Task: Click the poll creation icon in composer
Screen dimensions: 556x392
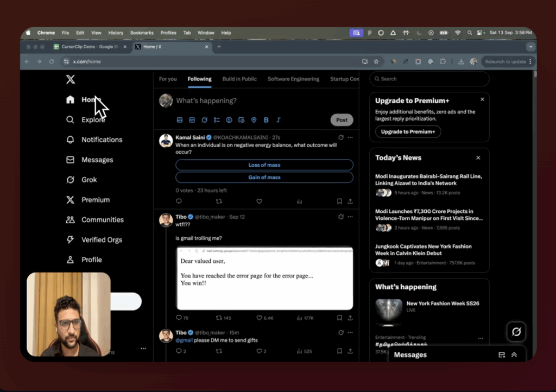Action: tap(216, 119)
